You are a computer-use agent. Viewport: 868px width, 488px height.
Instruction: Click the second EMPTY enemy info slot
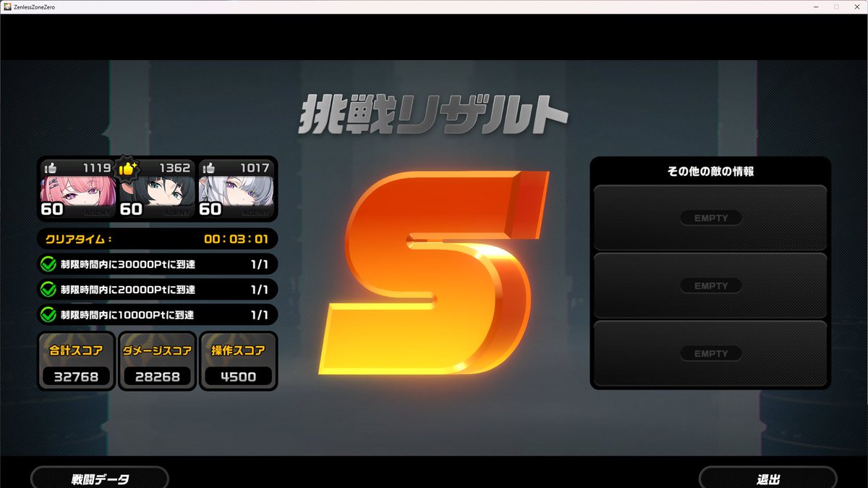pos(710,286)
